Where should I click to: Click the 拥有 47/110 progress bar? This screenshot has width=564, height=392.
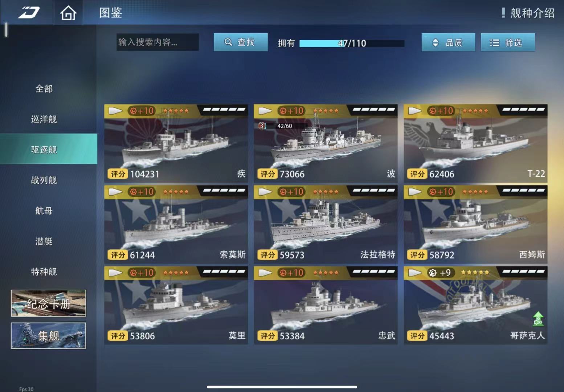point(352,43)
